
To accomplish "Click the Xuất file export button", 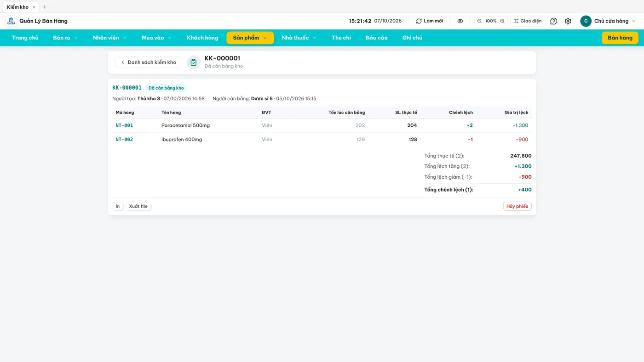I will pos(138,206).
